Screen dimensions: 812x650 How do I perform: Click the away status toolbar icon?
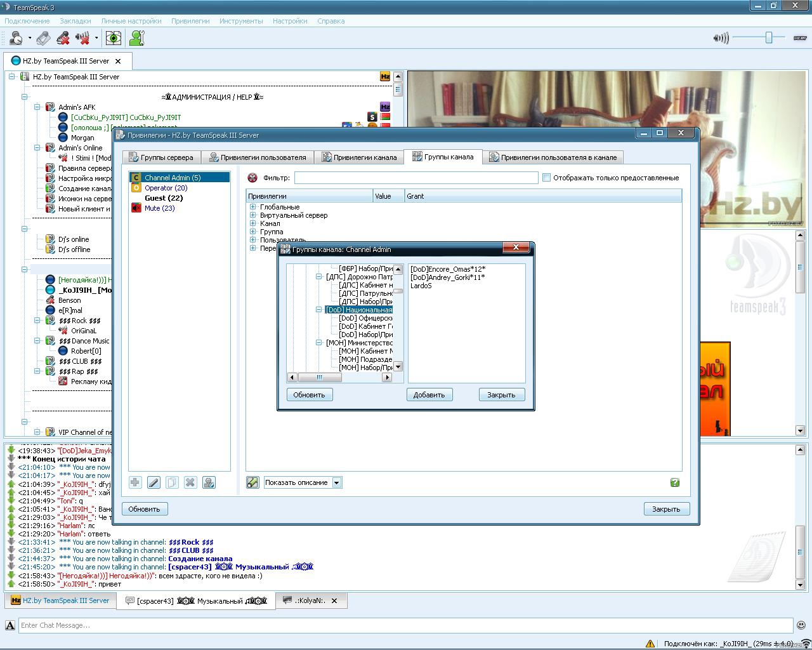16,38
